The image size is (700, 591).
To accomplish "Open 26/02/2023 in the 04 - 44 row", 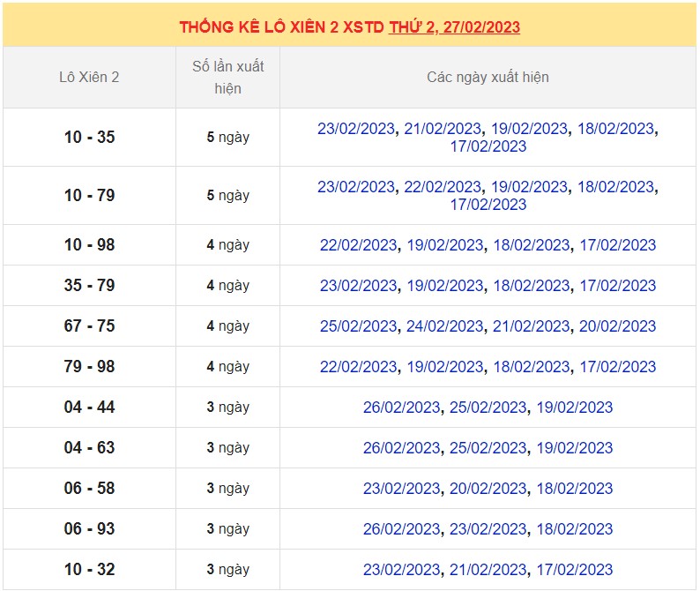I will 401,408.
